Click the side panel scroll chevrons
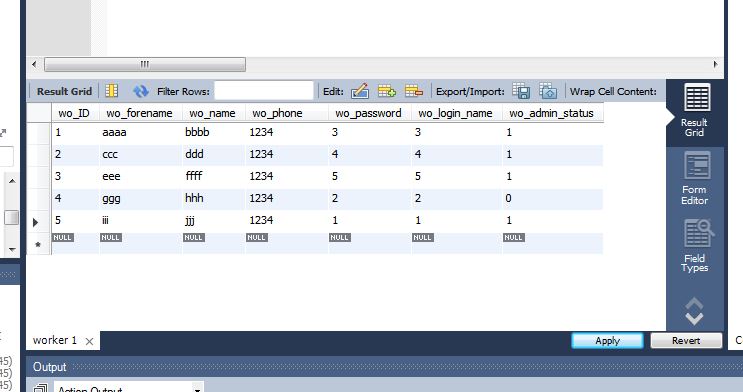Image resolution: width=743 pixels, height=392 pixels. tap(694, 311)
